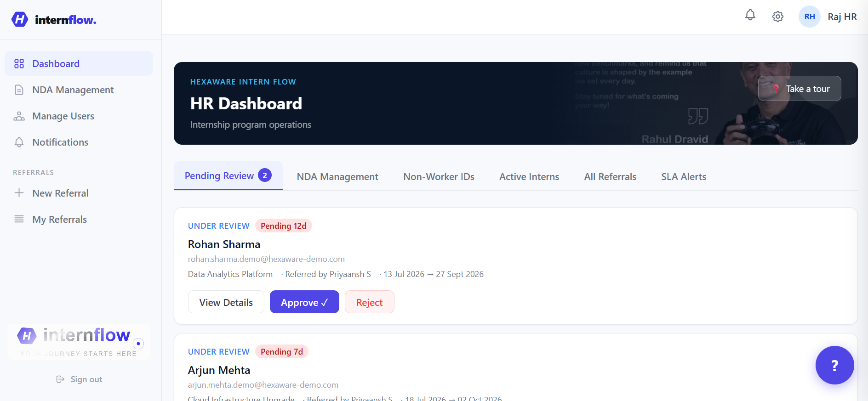Click the RH user avatar
This screenshot has height=401, width=868.
tap(809, 17)
